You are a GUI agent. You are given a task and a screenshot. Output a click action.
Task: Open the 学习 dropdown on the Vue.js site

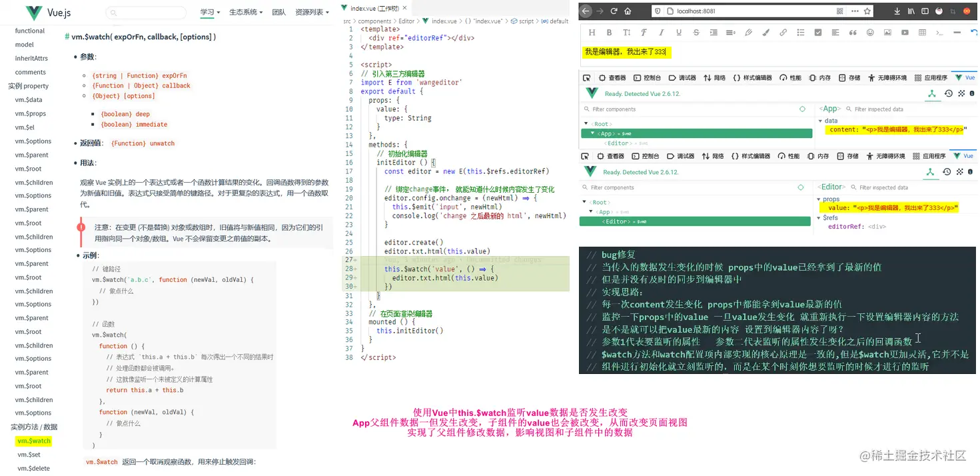pyautogui.click(x=210, y=13)
